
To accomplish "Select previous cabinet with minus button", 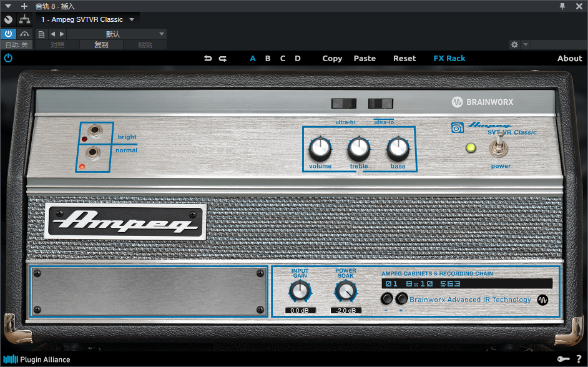I will coord(386,299).
